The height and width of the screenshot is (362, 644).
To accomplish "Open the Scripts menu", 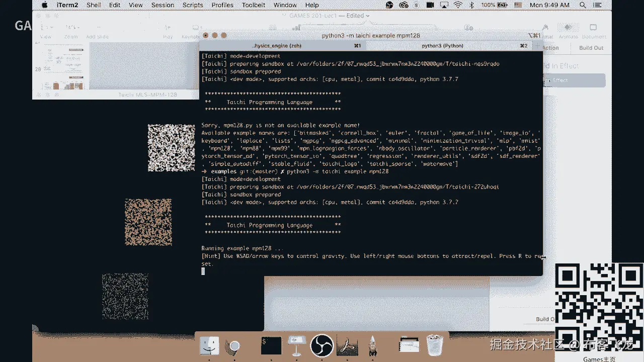I will [193, 5].
